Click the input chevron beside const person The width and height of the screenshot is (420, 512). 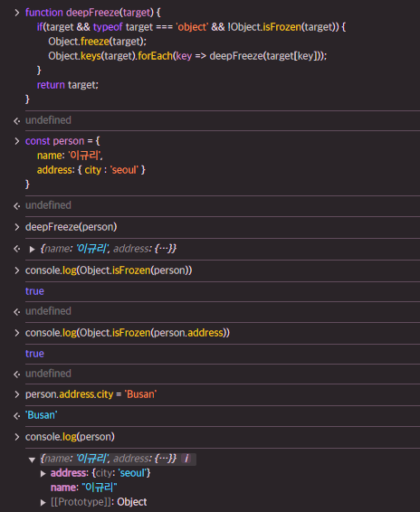click(16, 141)
